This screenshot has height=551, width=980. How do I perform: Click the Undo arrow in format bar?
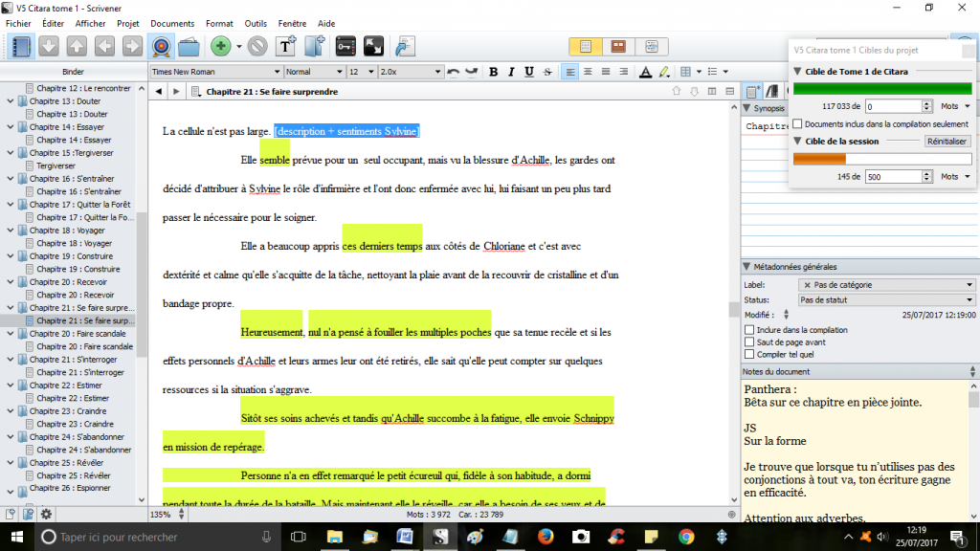(x=453, y=72)
